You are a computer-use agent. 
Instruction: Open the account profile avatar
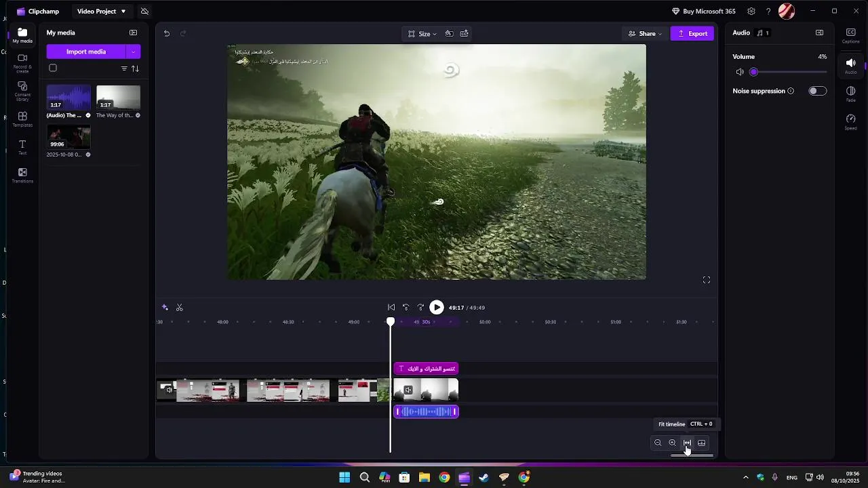pyautogui.click(x=787, y=11)
